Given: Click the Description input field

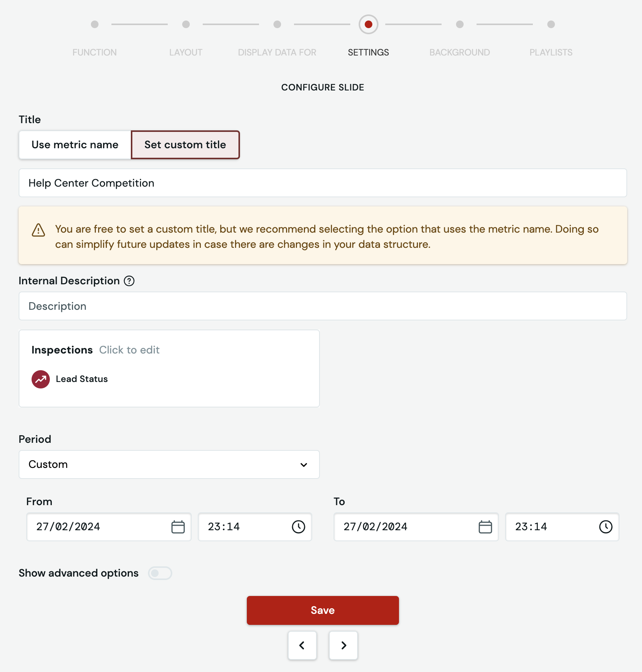Looking at the screenshot, I should coord(323,306).
